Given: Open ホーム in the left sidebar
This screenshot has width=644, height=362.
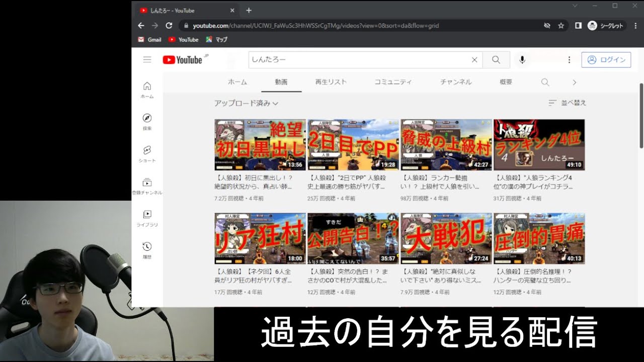Looking at the screenshot, I should (x=147, y=90).
